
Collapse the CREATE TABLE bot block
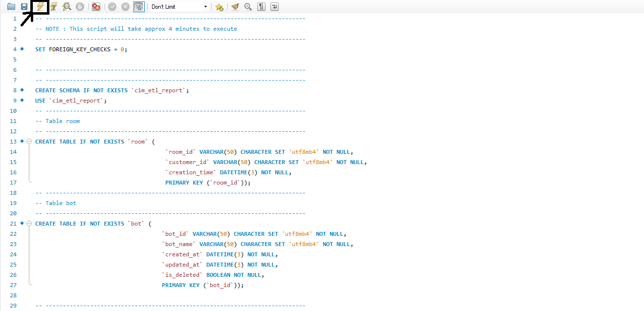pyautogui.click(x=29, y=224)
